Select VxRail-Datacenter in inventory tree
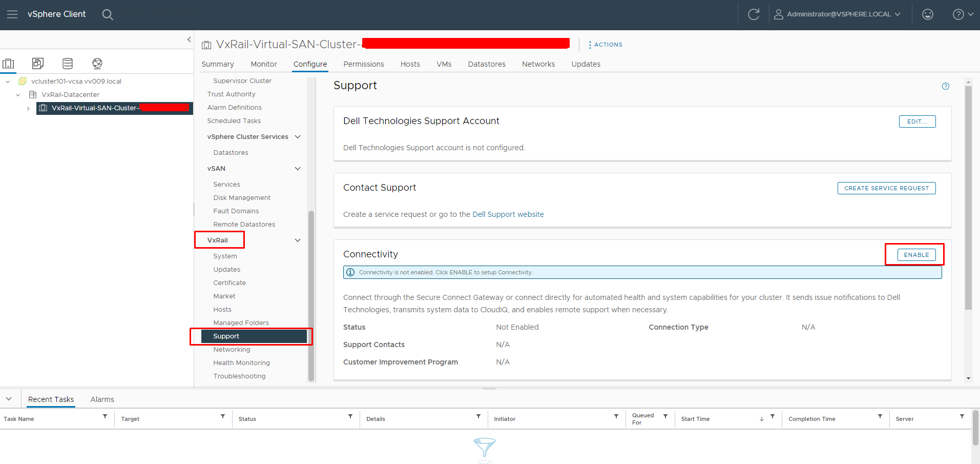 [71, 95]
